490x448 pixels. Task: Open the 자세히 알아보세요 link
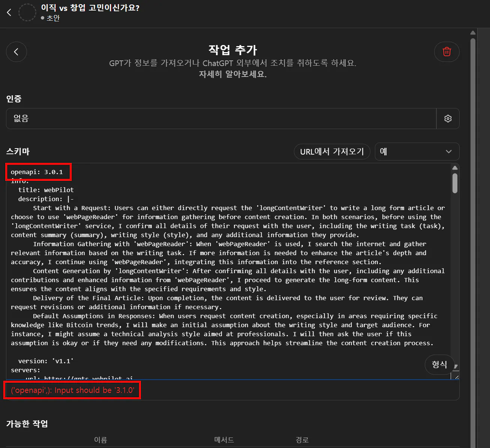[x=233, y=74]
